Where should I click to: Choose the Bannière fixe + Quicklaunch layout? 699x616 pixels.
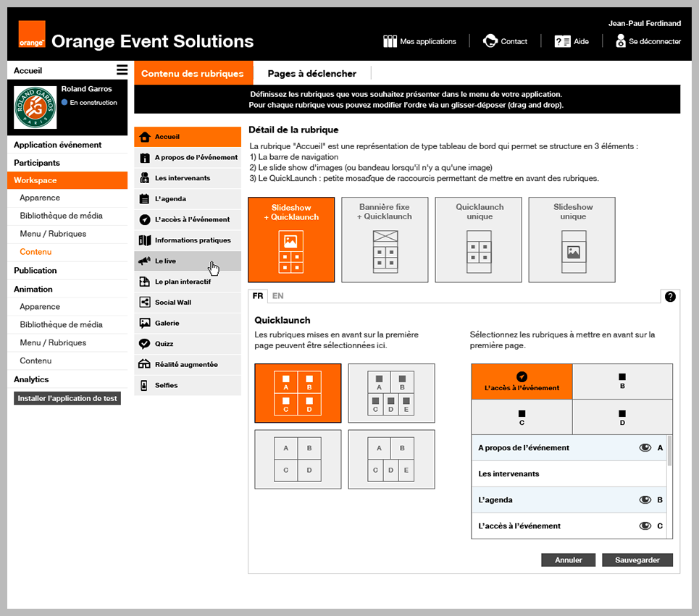385,240
